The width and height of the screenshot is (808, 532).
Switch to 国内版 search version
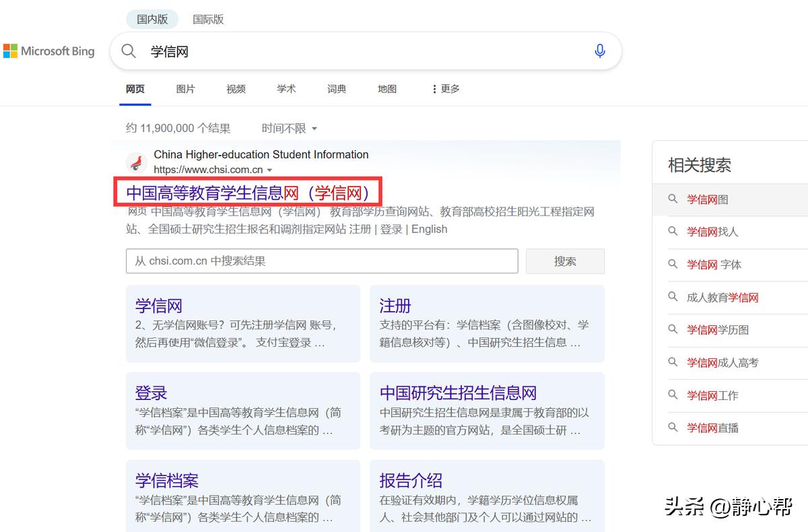point(152,20)
